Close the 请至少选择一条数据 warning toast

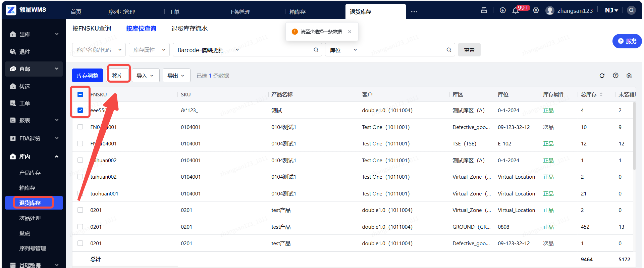[350, 32]
